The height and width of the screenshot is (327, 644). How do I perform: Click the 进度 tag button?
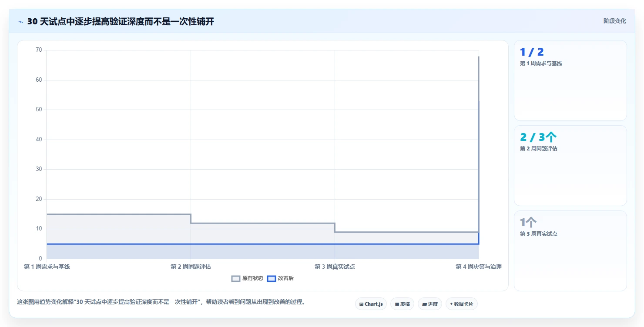tap(430, 304)
